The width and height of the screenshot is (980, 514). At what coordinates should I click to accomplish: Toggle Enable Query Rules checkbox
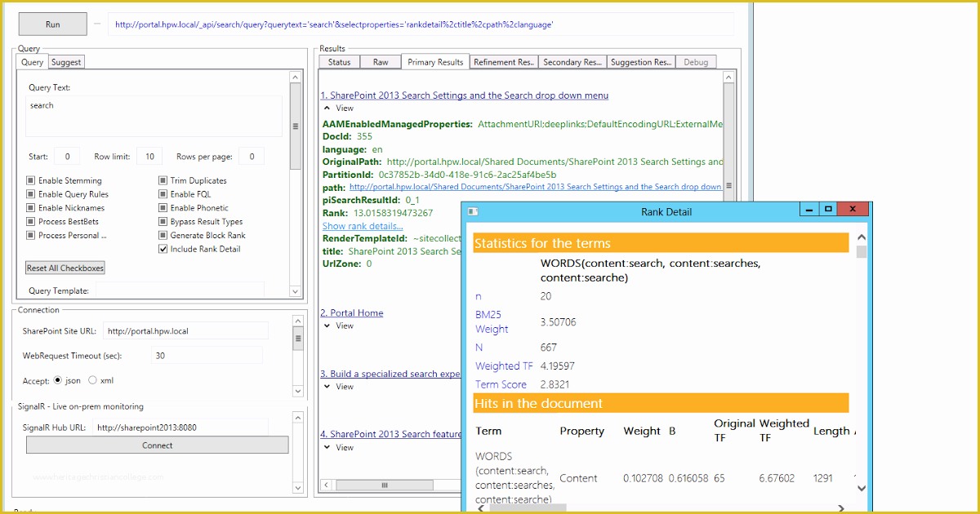(x=31, y=194)
